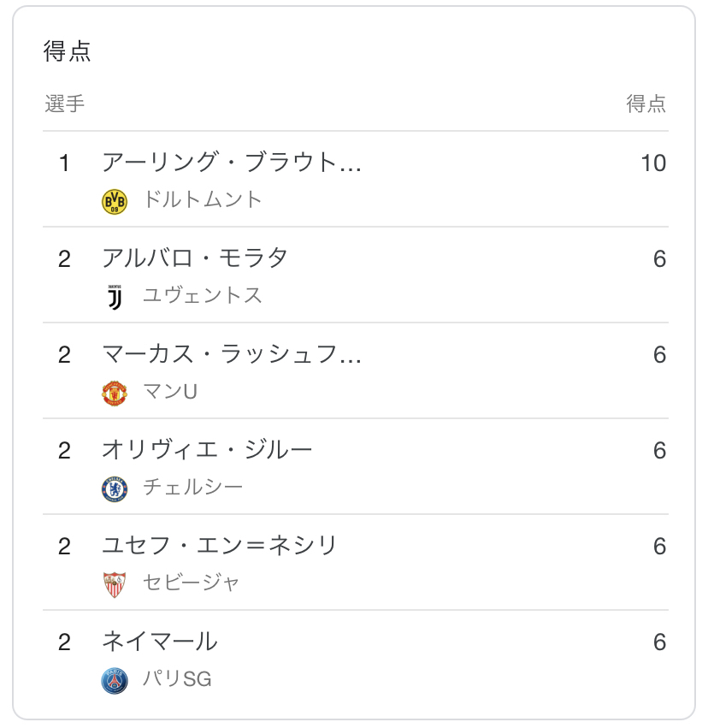This screenshot has height=728, width=708.
Task: Click the チェルシー team label
Action: click(x=193, y=488)
